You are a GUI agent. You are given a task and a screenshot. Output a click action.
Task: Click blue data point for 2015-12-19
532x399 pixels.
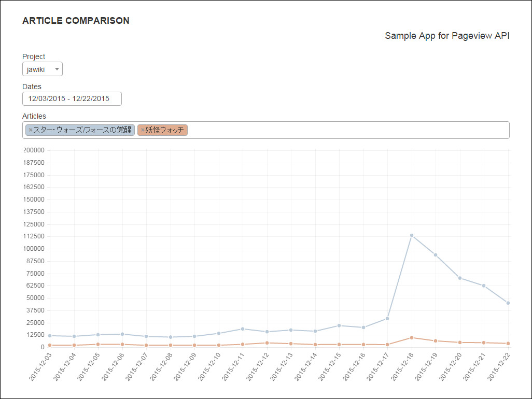(436, 255)
